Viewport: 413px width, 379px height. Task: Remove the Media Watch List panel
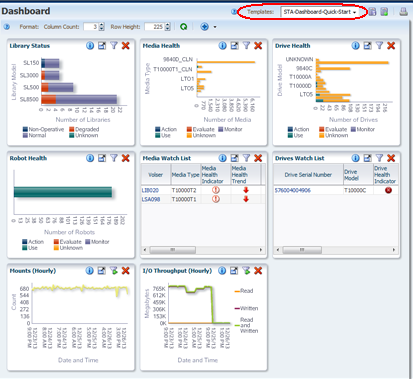[x=258, y=158]
